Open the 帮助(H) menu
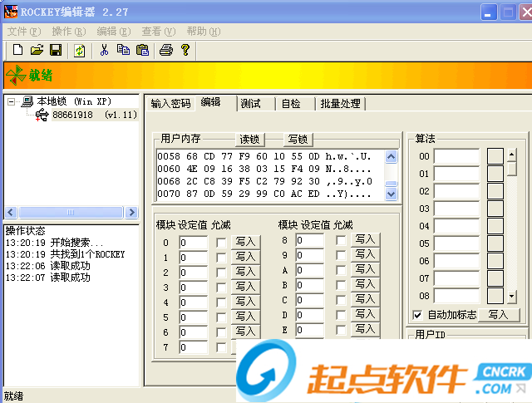 pyautogui.click(x=203, y=32)
